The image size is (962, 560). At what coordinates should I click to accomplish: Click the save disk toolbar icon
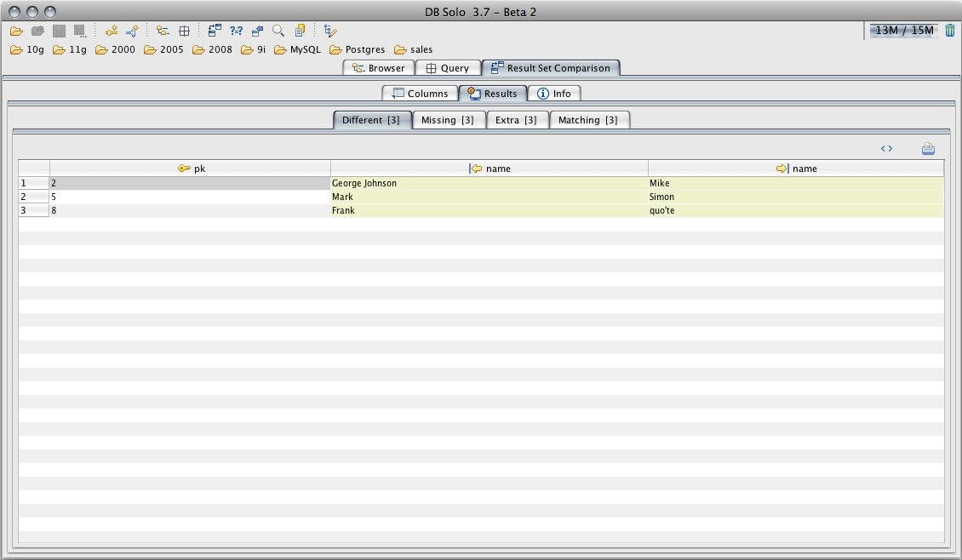pos(59,31)
